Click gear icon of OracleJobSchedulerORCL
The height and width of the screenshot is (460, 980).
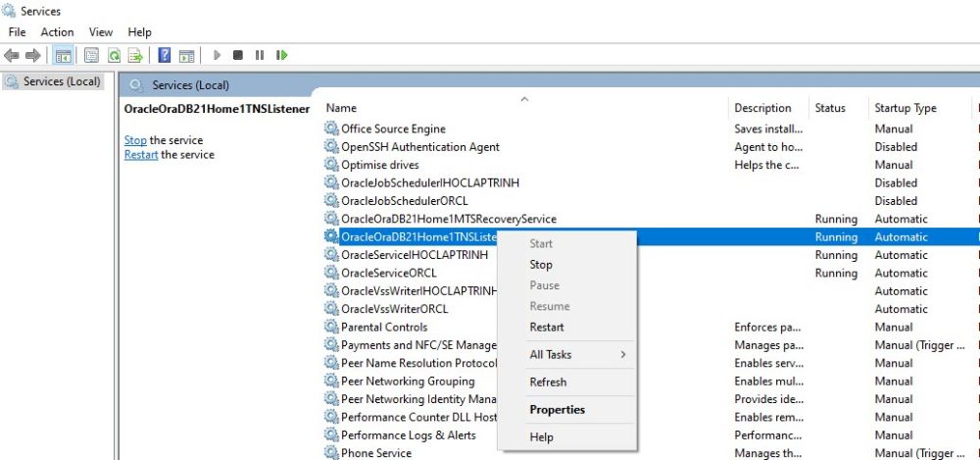[x=331, y=201]
